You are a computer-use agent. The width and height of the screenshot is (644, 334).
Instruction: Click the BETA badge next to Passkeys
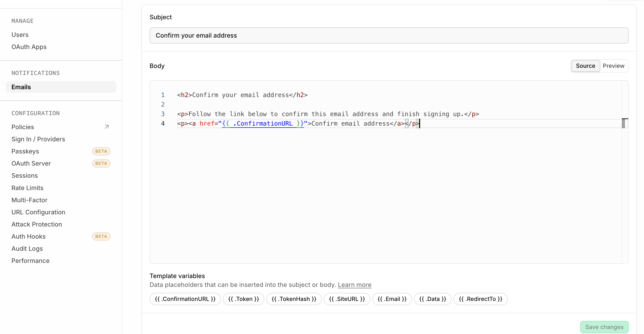click(101, 151)
